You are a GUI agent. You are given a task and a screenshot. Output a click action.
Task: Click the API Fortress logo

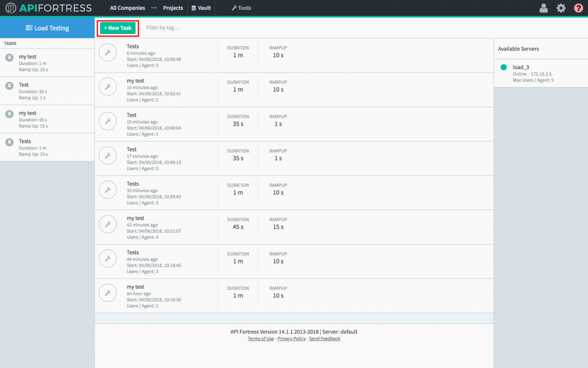point(49,8)
